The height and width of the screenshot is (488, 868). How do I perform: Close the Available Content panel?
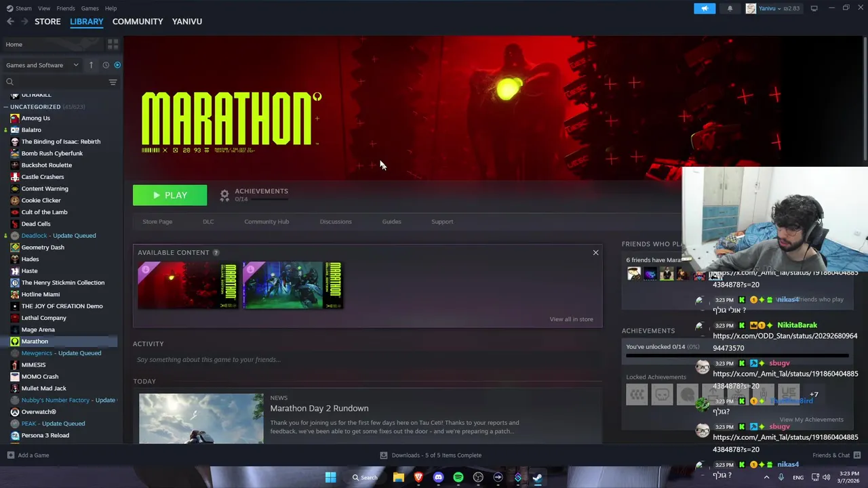(595, 252)
